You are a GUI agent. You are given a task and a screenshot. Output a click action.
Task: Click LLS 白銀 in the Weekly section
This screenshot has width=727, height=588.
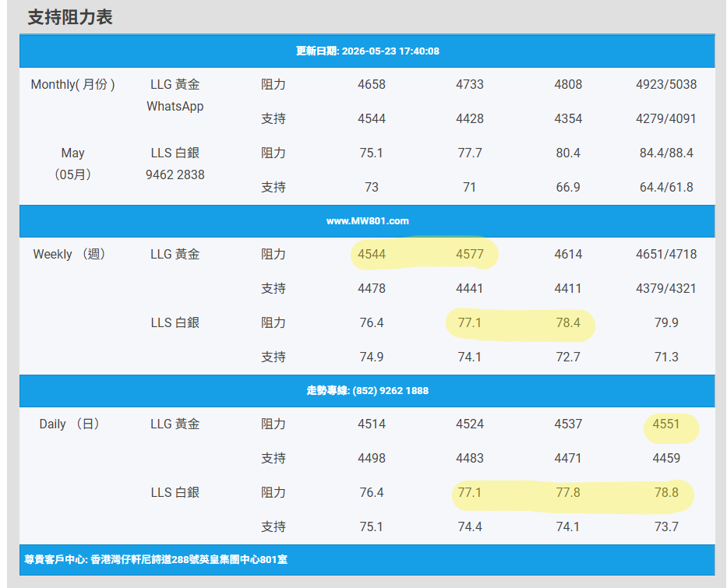coord(175,322)
